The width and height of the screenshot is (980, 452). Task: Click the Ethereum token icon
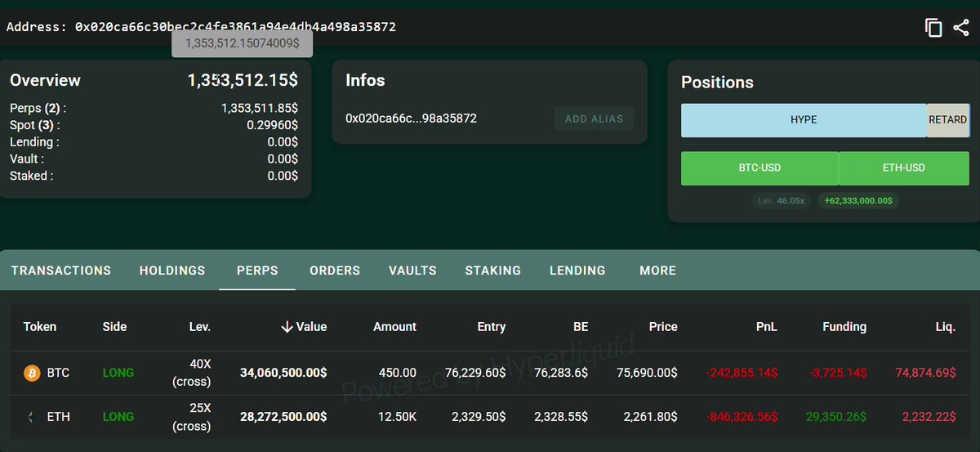[x=32, y=417]
